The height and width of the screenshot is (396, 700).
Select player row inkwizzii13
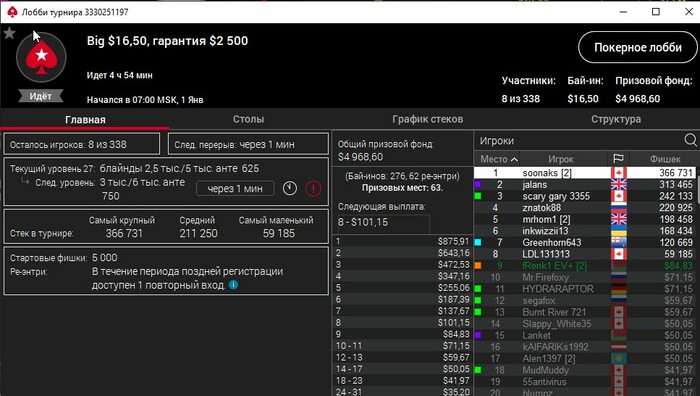[x=584, y=231]
